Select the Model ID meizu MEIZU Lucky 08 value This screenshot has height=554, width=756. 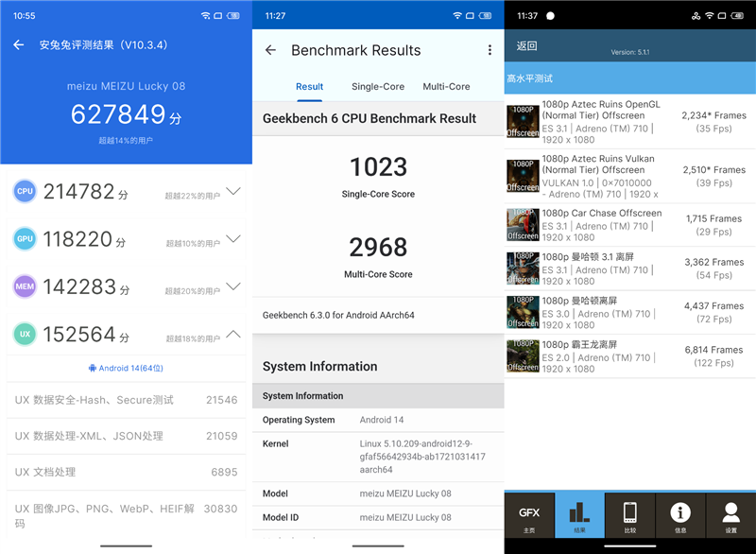click(405, 517)
